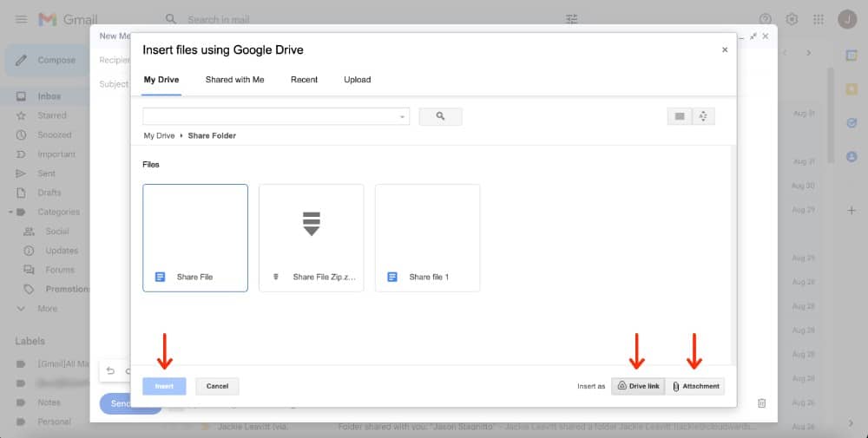Viewport: 868px width, 438px height.
Task: Open the sort options icon
Action: point(703,116)
